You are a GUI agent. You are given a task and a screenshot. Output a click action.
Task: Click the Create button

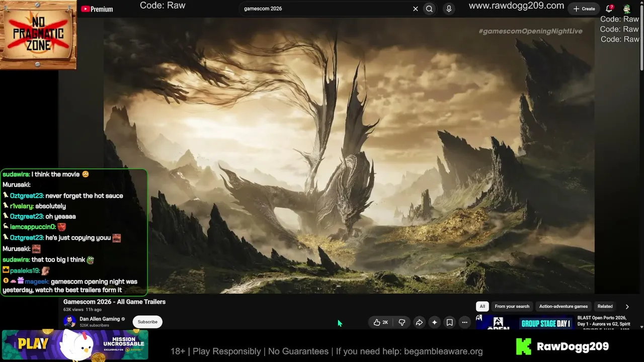point(584,9)
